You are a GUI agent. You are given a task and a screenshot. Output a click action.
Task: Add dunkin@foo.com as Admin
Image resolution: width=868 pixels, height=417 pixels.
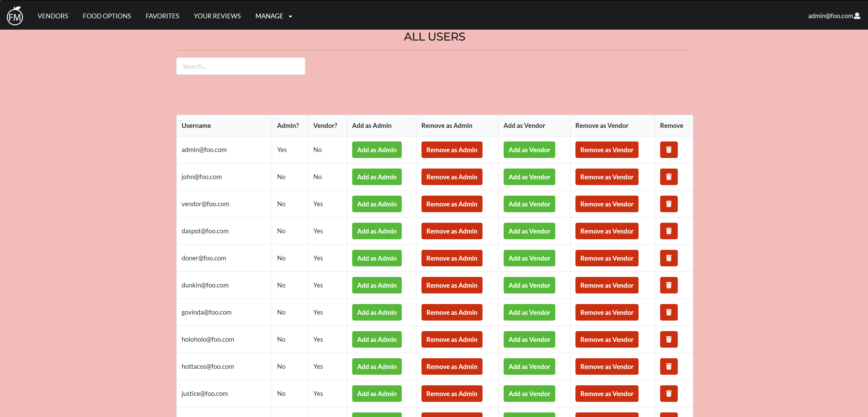(377, 285)
